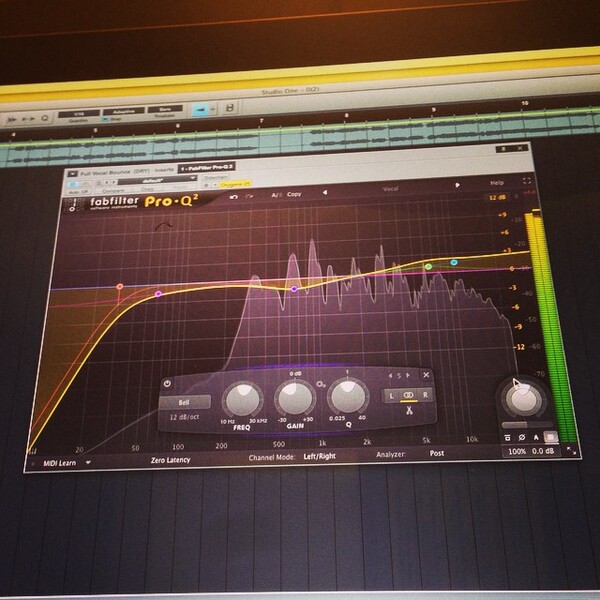
Task: Select the Right channel R button
Action: pyautogui.click(x=425, y=395)
